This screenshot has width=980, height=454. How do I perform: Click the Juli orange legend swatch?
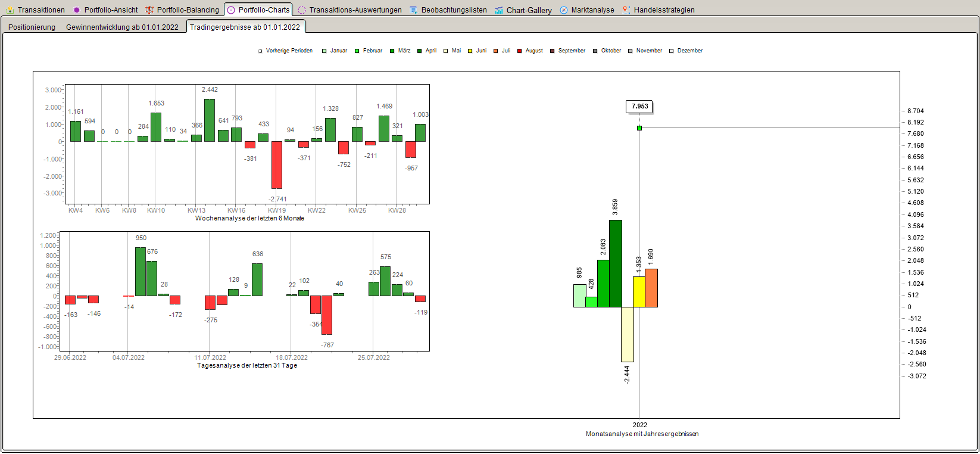click(495, 51)
